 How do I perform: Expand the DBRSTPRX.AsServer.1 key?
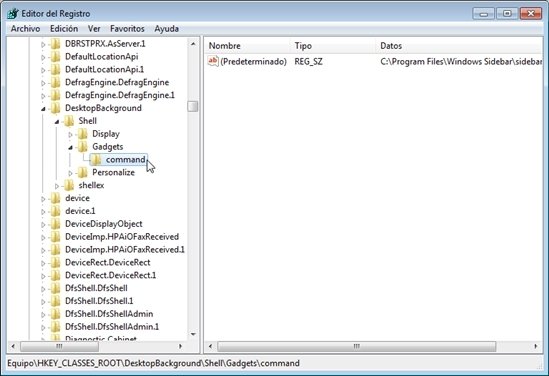click(x=43, y=44)
